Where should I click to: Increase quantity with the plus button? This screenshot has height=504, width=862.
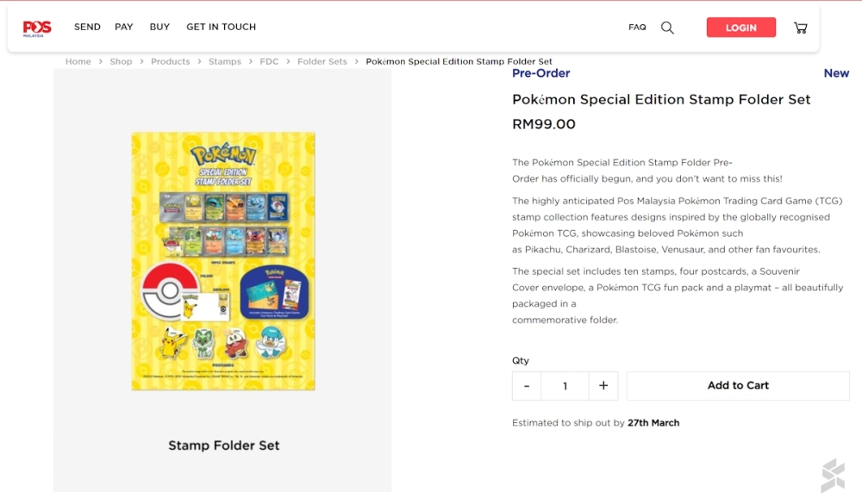pos(603,386)
